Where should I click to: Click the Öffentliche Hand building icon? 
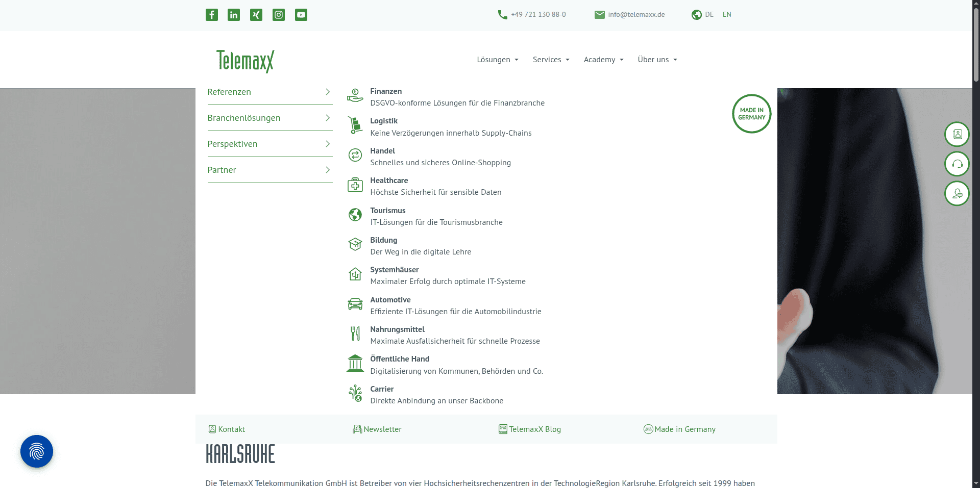pos(355,364)
